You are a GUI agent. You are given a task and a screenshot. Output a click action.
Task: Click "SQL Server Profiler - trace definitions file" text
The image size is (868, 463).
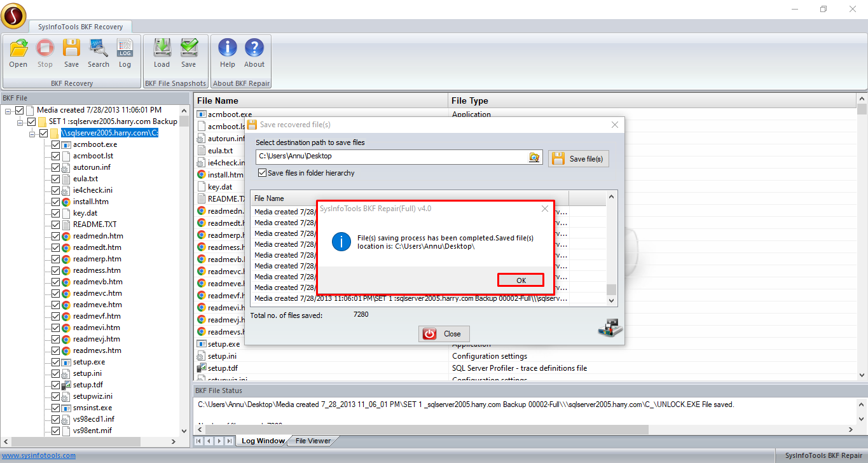click(x=520, y=368)
